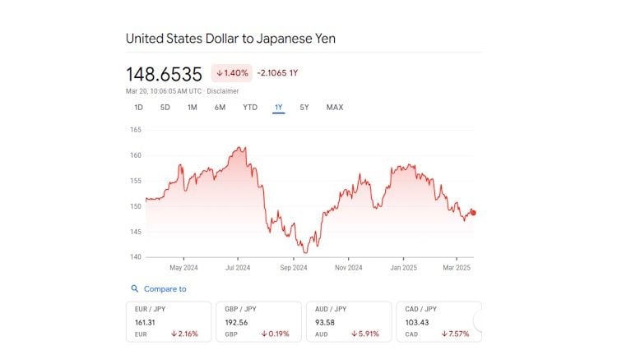Screen dimensions: 617x364
Task: Click the down arrow next to GBP 0.19%
Action: [265, 334]
